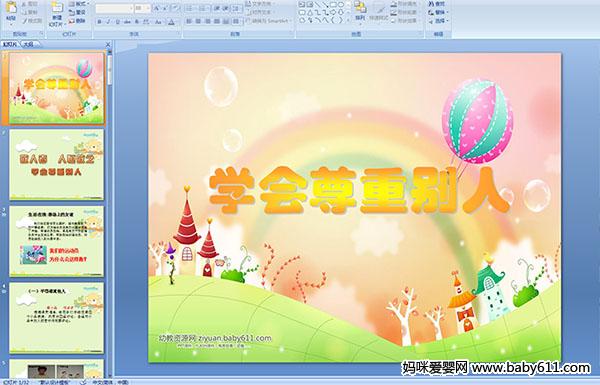Image resolution: width=600 pixels, height=385 pixels.
Task: Select slide 4 thumbnail in pane
Action: pos(56,318)
